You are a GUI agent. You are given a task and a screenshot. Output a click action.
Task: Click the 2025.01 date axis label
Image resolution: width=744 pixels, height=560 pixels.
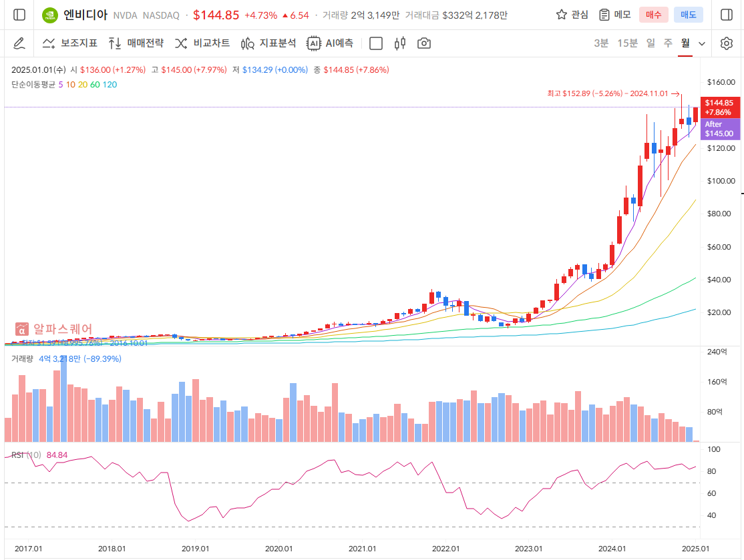pos(696,549)
